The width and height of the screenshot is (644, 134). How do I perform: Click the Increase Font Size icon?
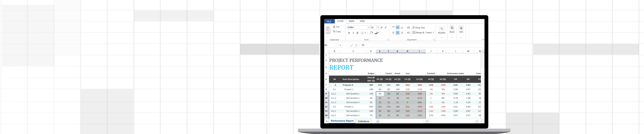coord(382,27)
